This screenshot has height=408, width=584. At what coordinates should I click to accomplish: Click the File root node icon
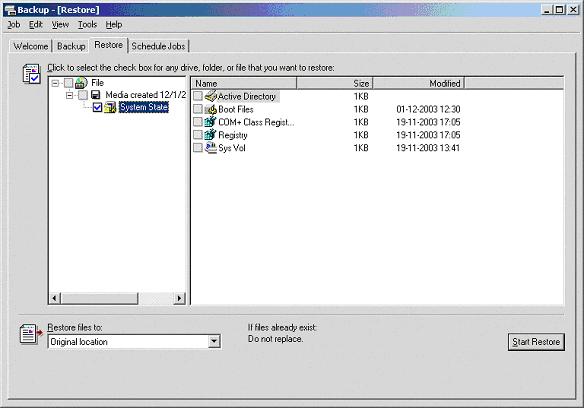click(81, 82)
